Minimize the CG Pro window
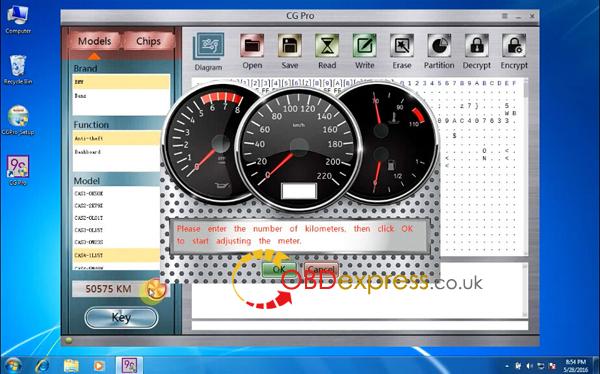Screen dimensions: 600x374 tap(518, 16)
